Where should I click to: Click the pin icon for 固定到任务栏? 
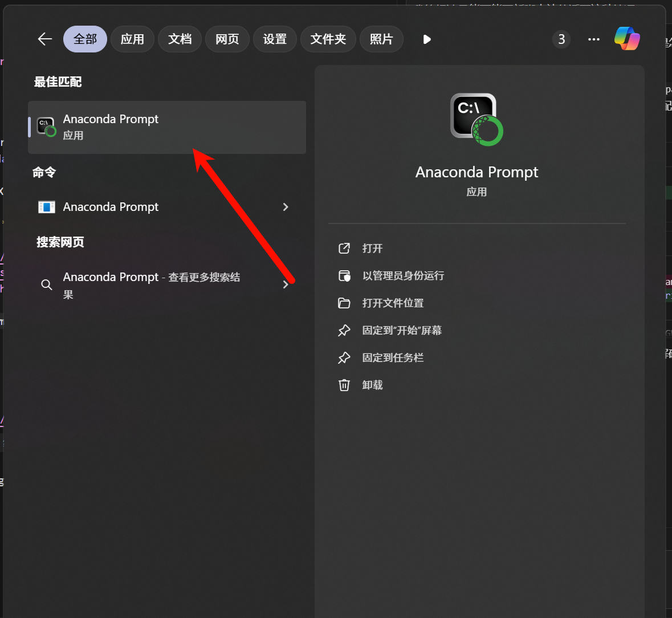(x=344, y=358)
